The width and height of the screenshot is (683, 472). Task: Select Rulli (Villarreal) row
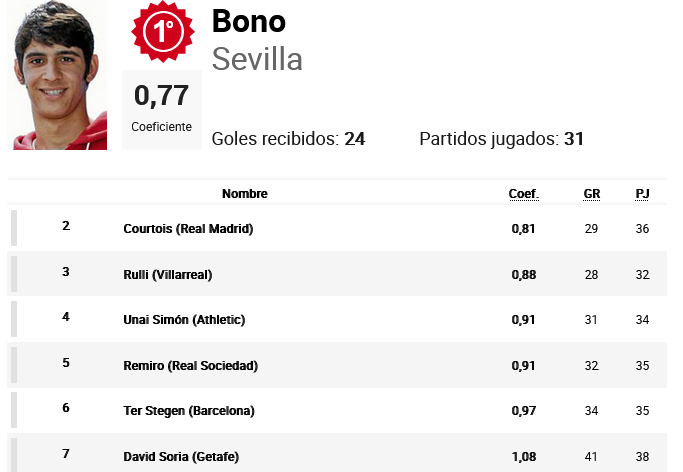pyautogui.click(x=337, y=274)
